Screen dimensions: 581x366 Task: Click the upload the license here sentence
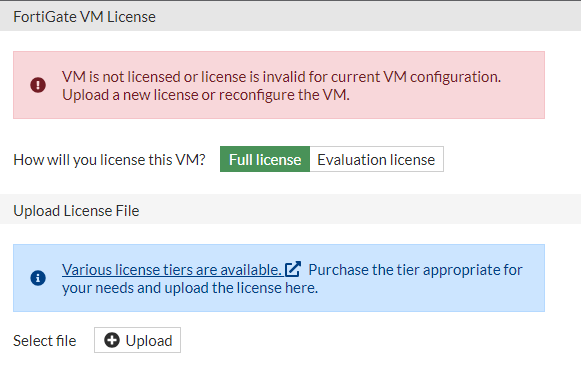click(x=190, y=288)
